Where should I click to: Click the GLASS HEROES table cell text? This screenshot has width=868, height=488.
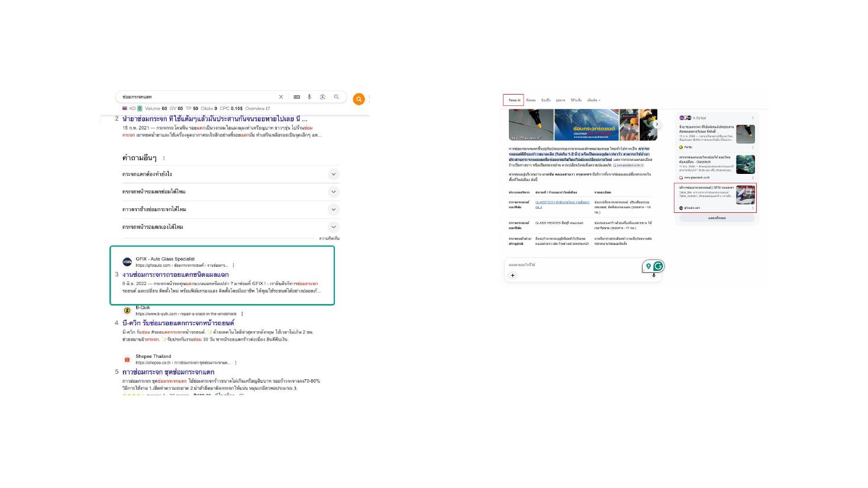coord(559,223)
